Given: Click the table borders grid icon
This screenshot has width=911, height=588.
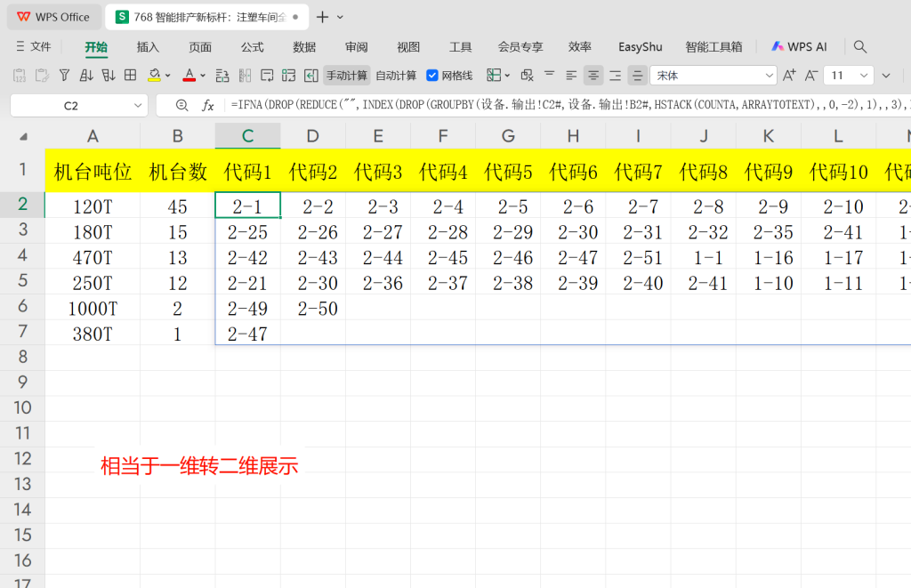Looking at the screenshot, I should click(131, 76).
